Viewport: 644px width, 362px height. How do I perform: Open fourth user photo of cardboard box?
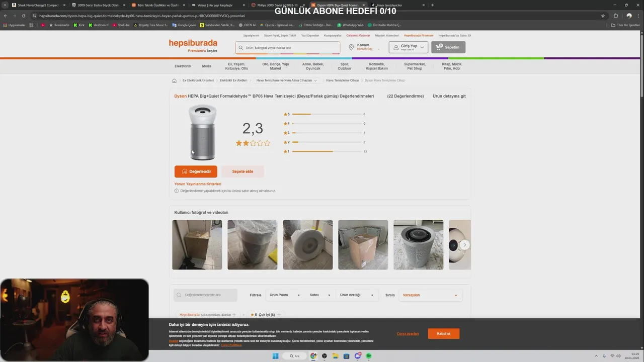coord(363,245)
